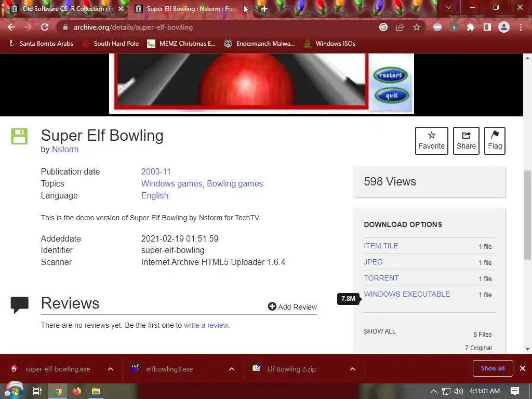Open File Explorer from the taskbar

tap(96, 391)
